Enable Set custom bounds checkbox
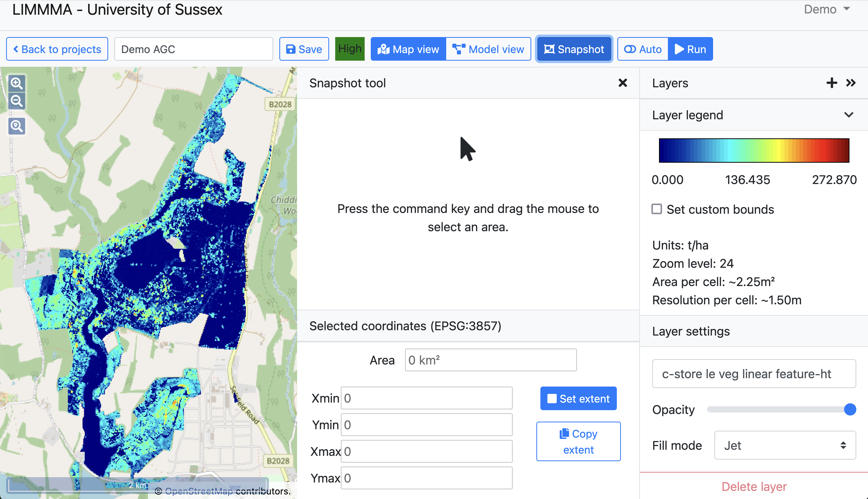 (656, 209)
